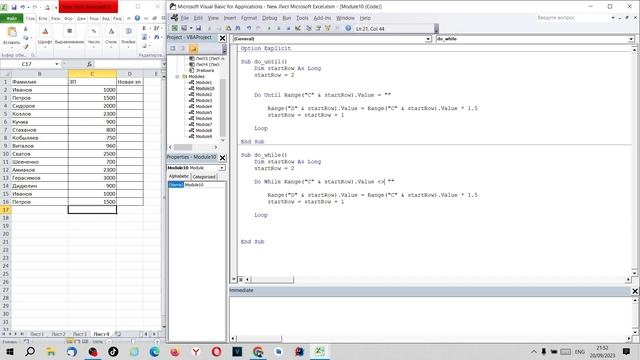
Task: Open the notifications center in the tray
Action: pyautogui.click(x=627, y=351)
